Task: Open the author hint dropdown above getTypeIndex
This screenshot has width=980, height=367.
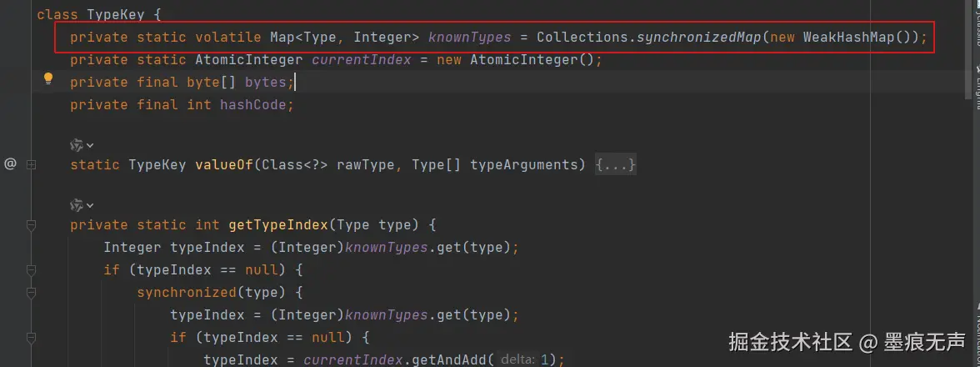Action: 82,206
